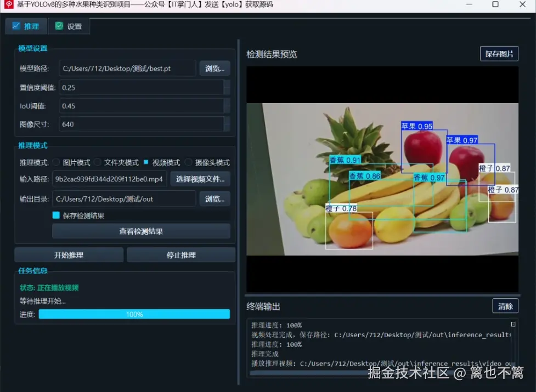536x392 pixels.
Task: Browse for the model path file
Action: click(x=215, y=69)
